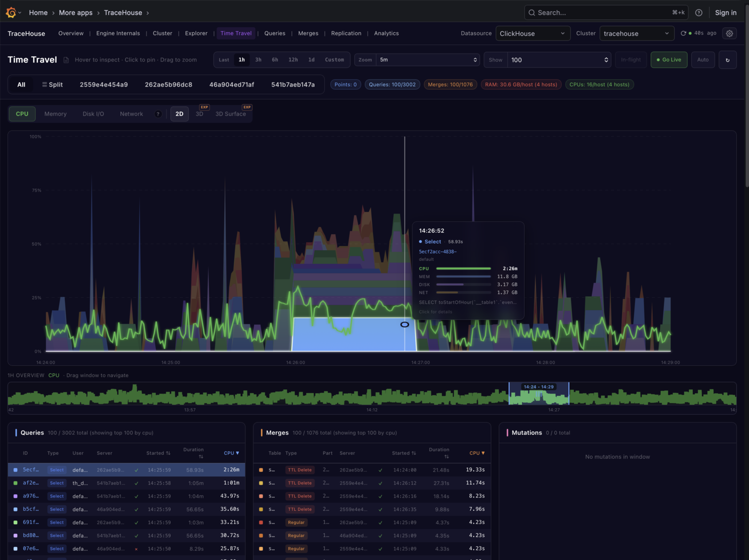Open the Engine Internals tab

point(118,33)
